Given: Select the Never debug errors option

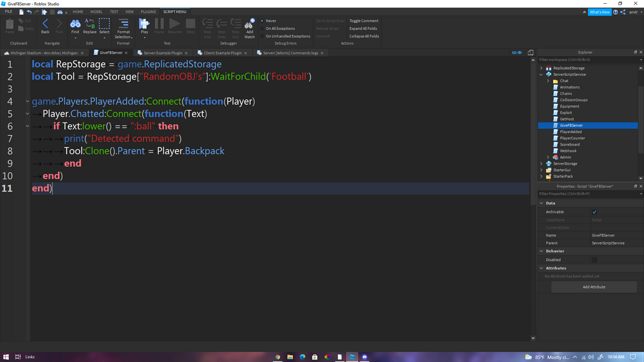Looking at the screenshot, I should [x=269, y=21].
